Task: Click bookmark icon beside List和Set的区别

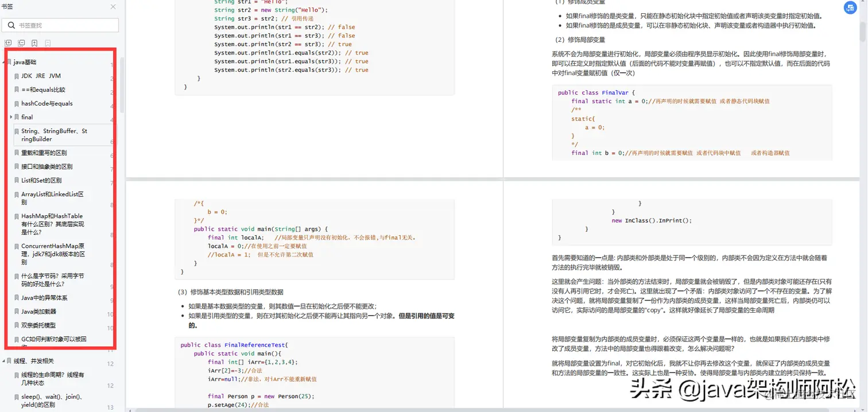Action: tap(17, 180)
